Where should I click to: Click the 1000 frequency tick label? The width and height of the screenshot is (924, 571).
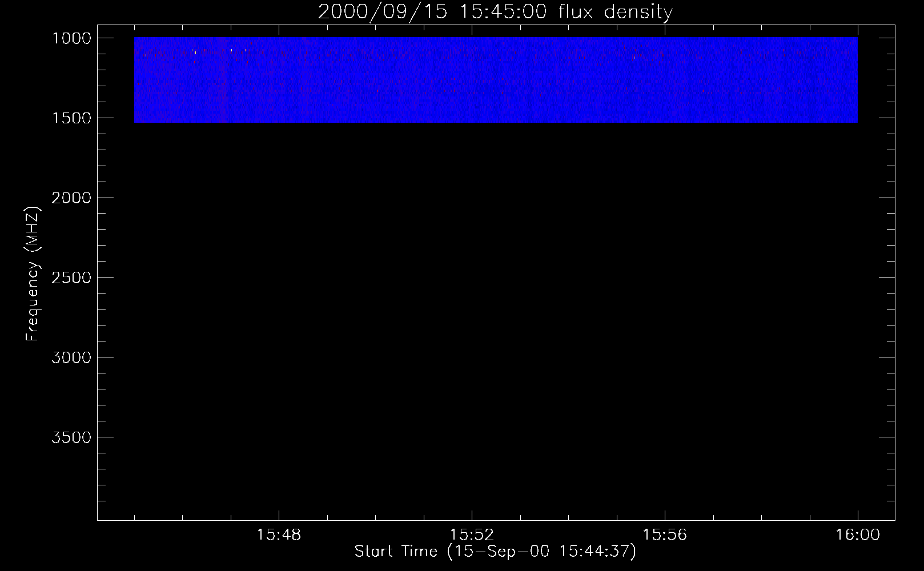click(71, 38)
